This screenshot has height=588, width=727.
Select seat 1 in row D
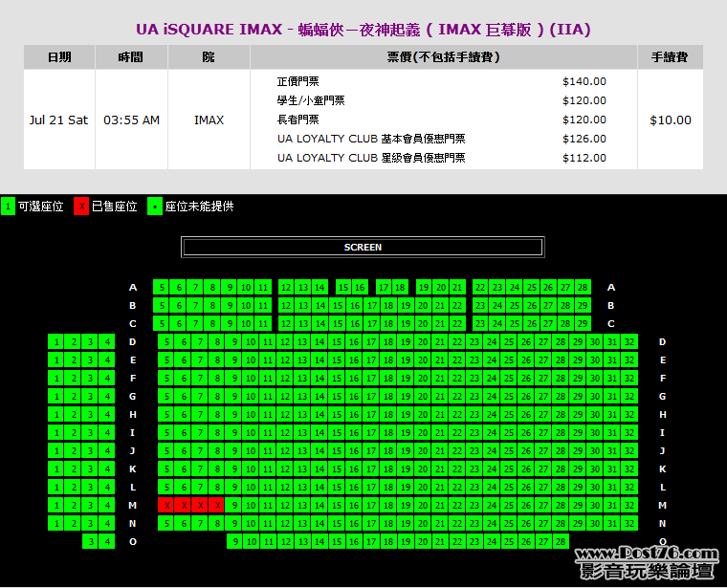56,342
